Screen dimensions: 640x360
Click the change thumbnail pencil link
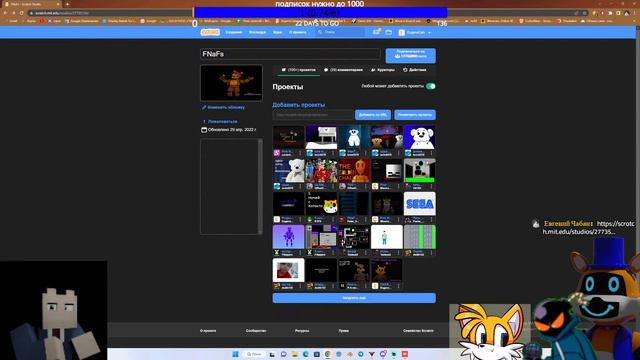point(223,107)
